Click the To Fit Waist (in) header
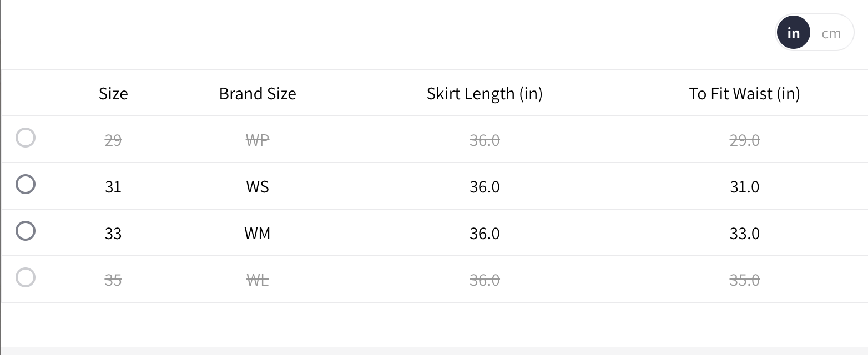Screen dimensions: 868x355 (744, 93)
